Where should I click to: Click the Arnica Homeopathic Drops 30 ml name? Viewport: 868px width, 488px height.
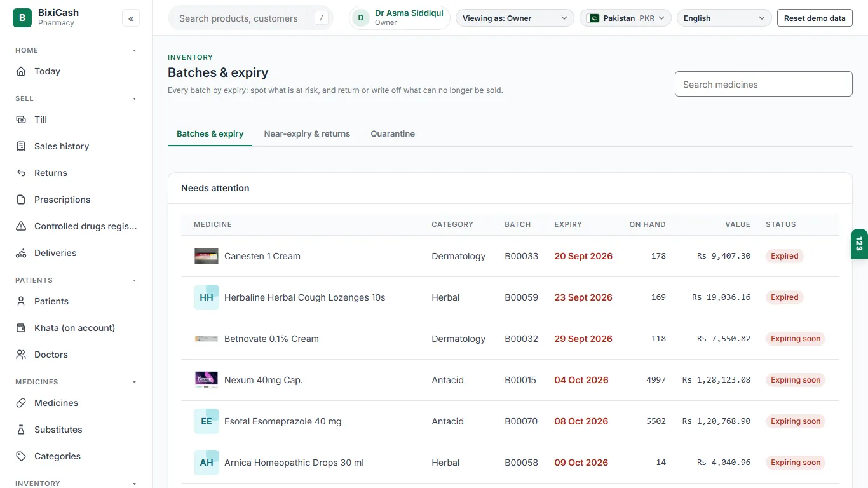click(x=294, y=463)
